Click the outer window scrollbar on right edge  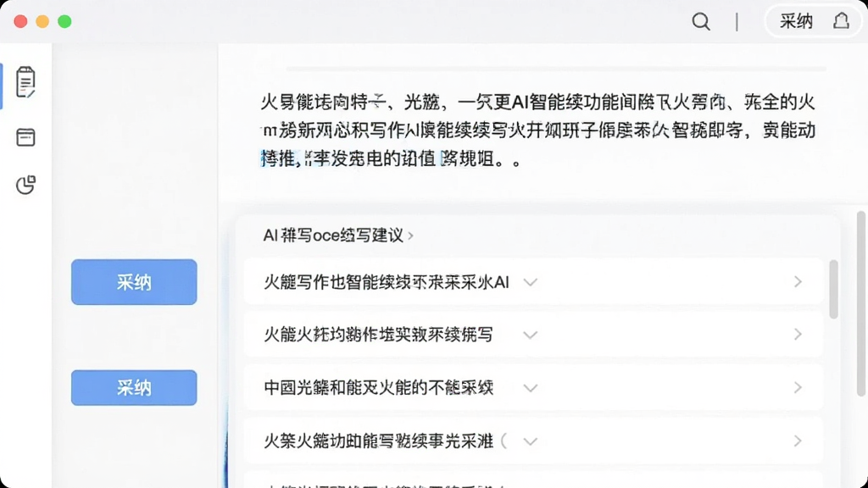[861, 303]
